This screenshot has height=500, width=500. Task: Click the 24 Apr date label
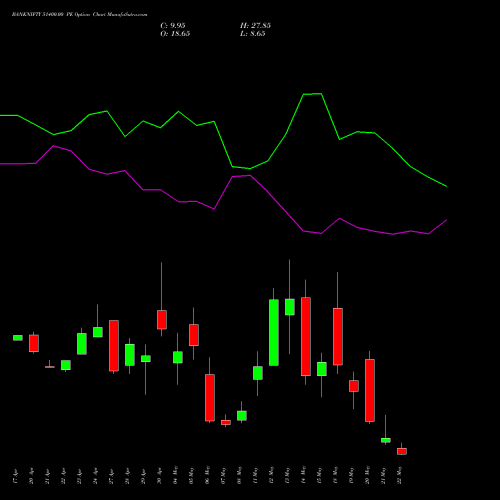coord(95,477)
